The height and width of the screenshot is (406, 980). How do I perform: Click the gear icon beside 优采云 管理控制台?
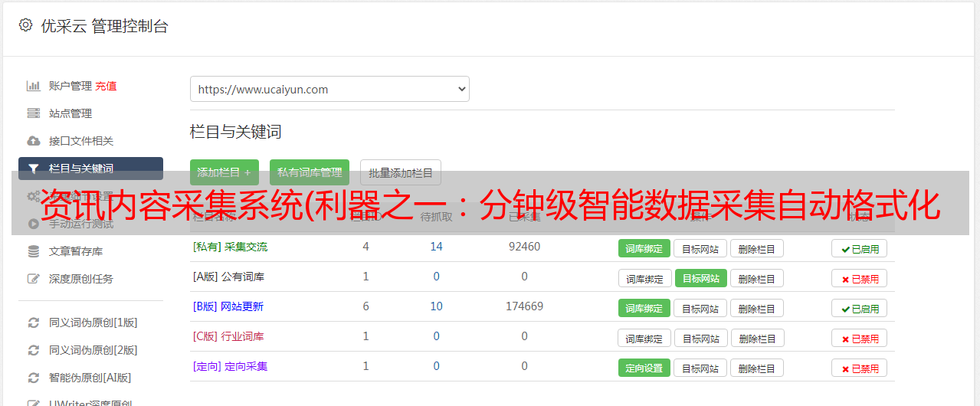tap(26, 25)
